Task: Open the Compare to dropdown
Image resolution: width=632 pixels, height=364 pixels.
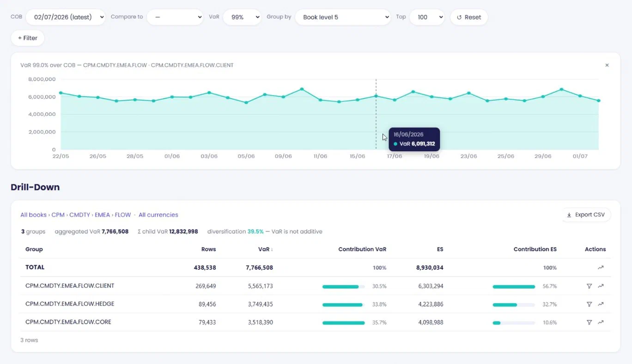Action: pyautogui.click(x=175, y=17)
